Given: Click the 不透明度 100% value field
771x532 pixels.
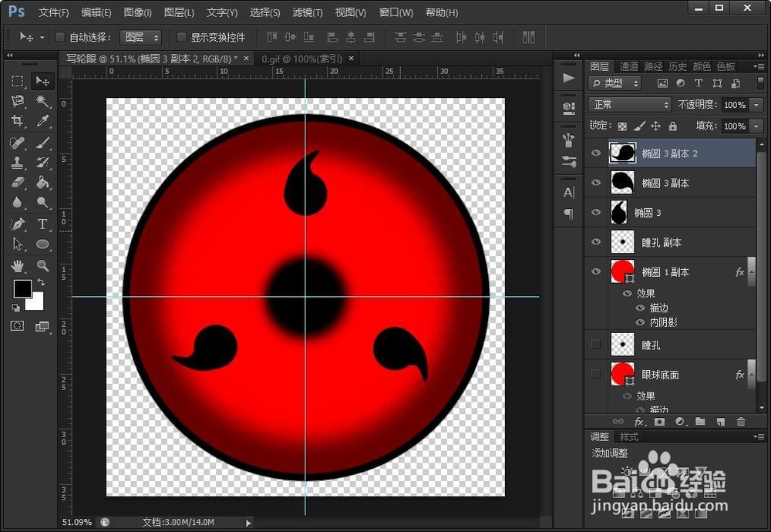Looking at the screenshot, I should click(735, 105).
